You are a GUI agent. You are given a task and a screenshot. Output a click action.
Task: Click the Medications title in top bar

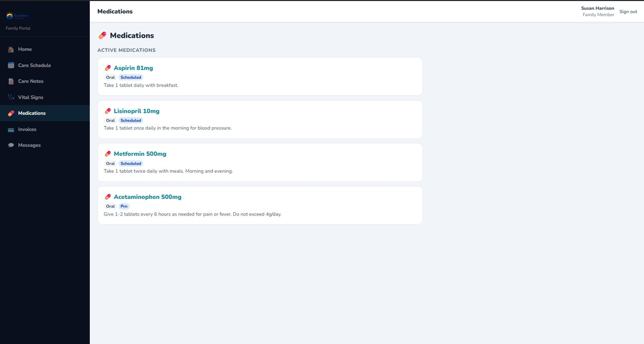pos(115,12)
